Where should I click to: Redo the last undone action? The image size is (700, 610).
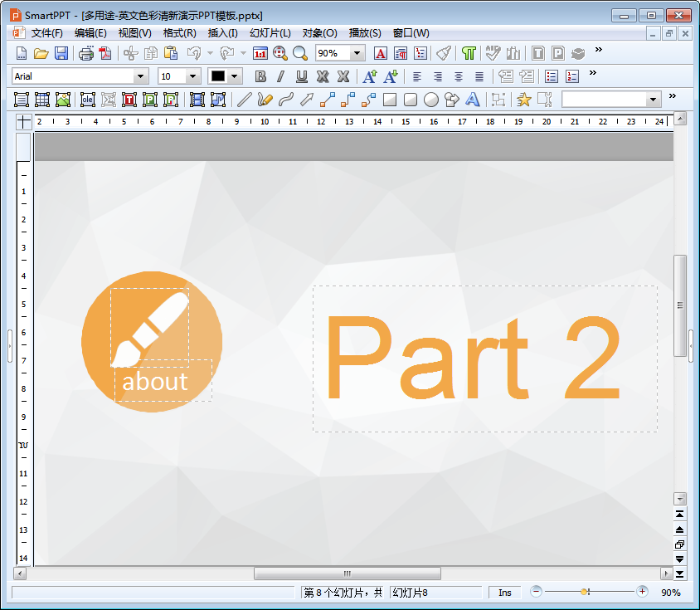point(227,53)
